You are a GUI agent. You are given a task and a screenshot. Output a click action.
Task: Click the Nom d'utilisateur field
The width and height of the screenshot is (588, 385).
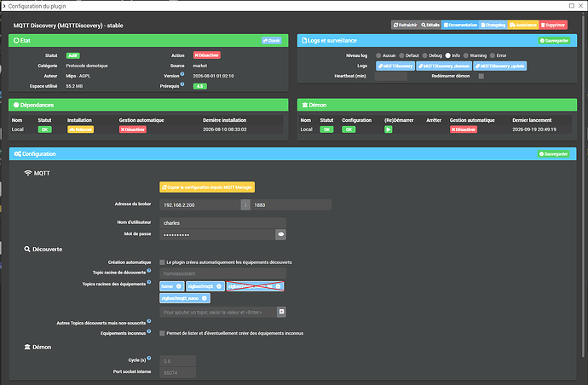pyautogui.click(x=222, y=222)
